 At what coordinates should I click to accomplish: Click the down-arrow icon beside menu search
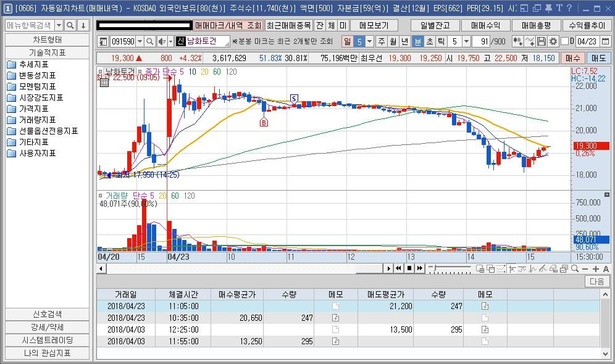click(83, 25)
